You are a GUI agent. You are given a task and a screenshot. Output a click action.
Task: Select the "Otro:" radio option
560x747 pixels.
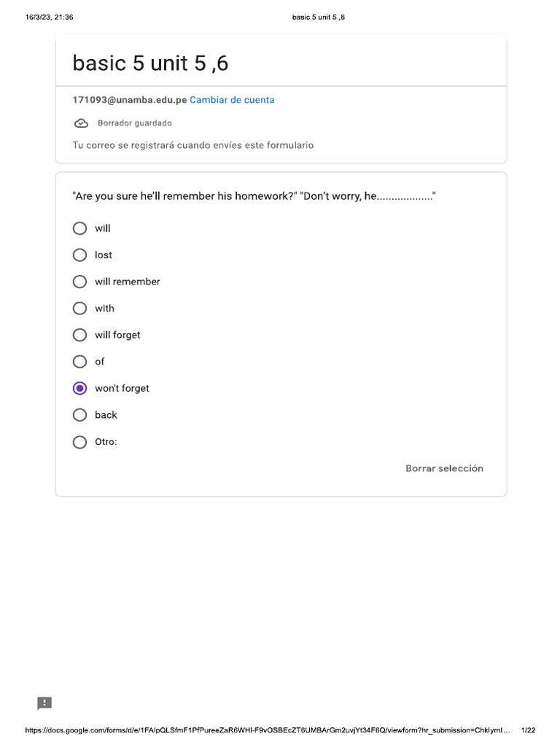tap(80, 442)
